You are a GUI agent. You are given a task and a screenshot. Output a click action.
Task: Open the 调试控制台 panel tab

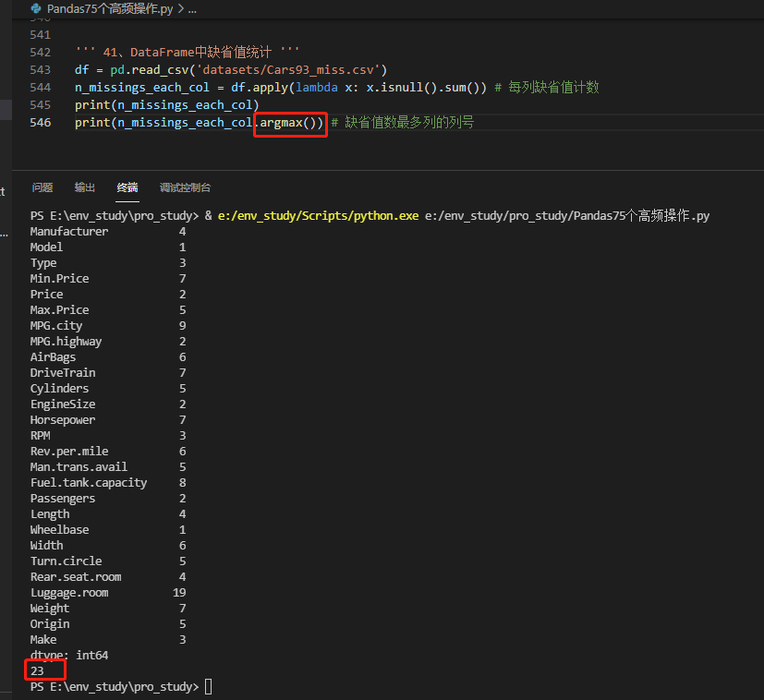click(x=185, y=187)
